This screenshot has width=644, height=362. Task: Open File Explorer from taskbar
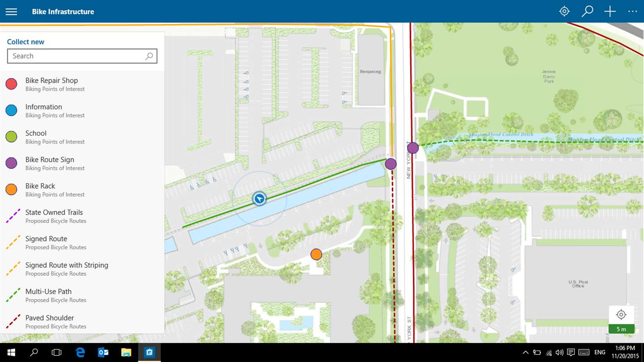(x=126, y=353)
